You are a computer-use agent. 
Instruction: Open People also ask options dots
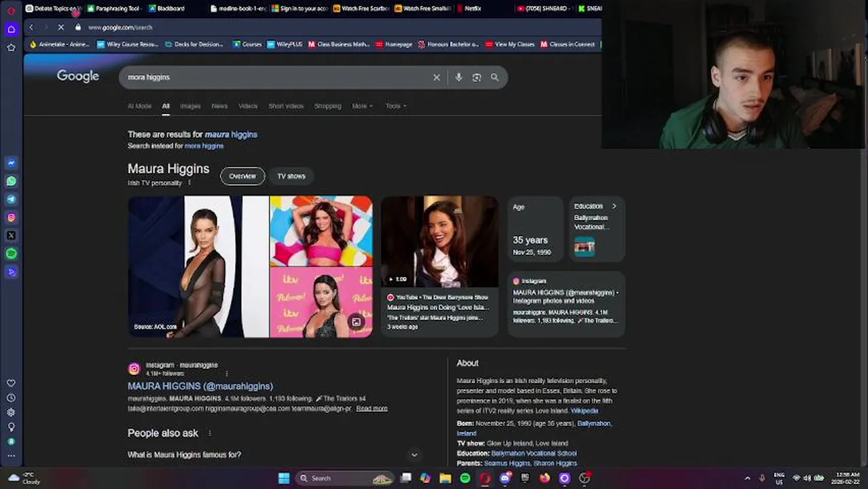tap(209, 433)
